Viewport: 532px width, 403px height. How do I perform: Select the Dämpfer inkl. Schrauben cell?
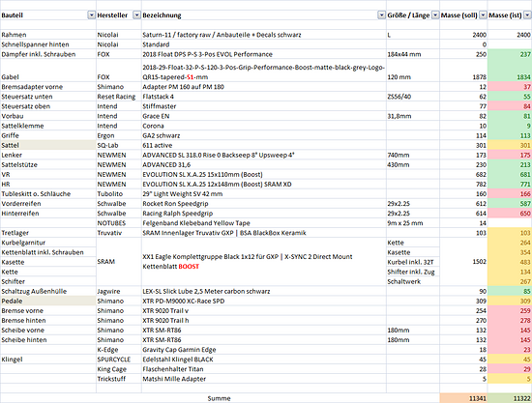48,54
